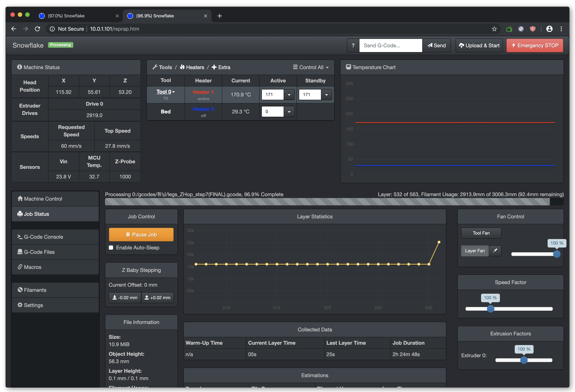Screen dimensions: 575x392
Task: Bookmark page with the star icon
Action: pos(494,29)
